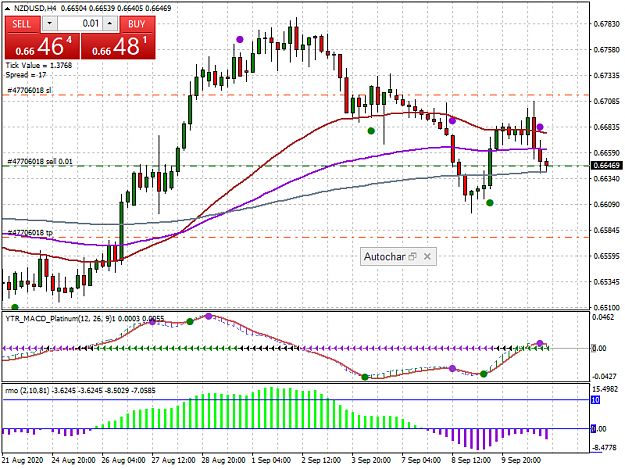Click the 21 Aug 2020 date label

click(22, 460)
